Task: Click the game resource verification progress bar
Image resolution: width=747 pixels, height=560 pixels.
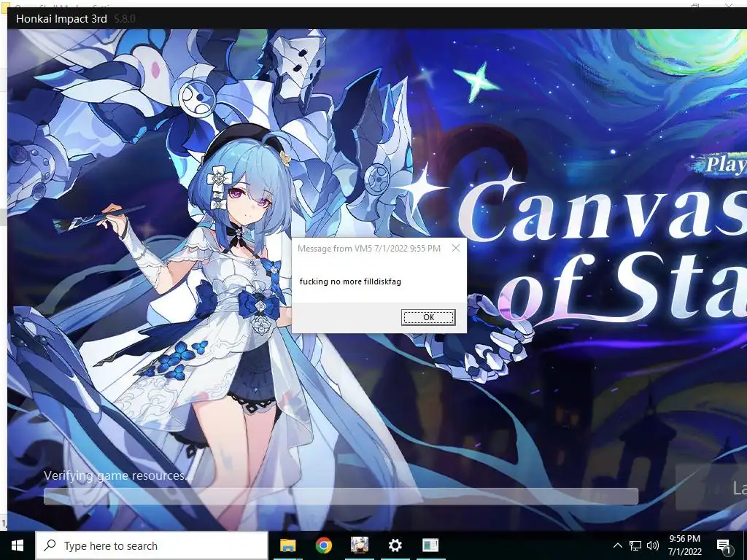Action: (341, 496)
